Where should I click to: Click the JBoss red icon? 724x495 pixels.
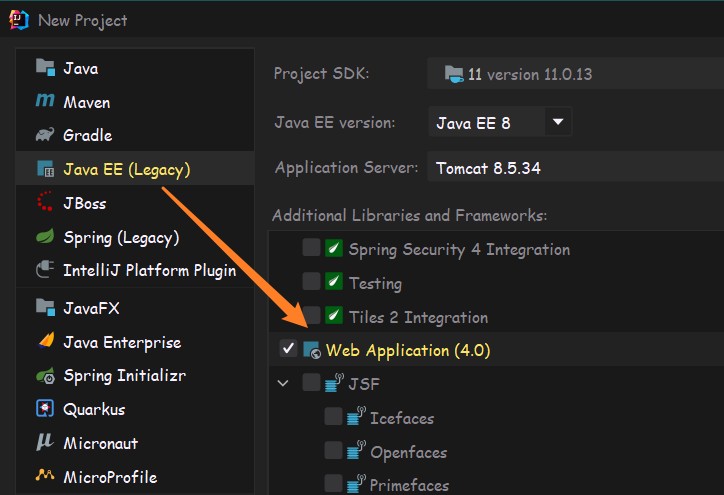(x=45, y=203)
